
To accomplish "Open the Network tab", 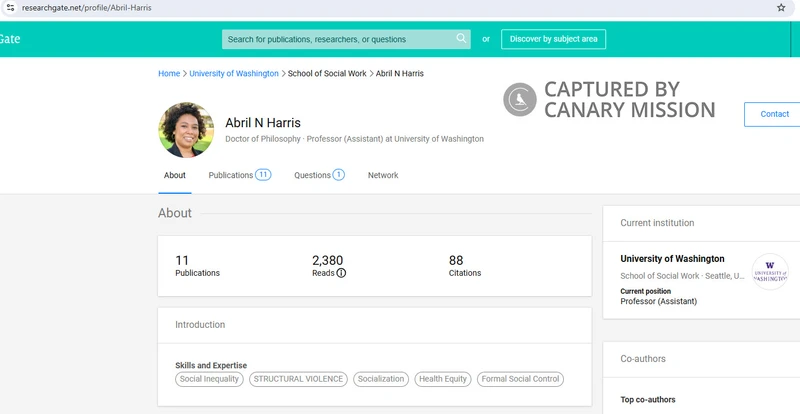I will point(383,175).
